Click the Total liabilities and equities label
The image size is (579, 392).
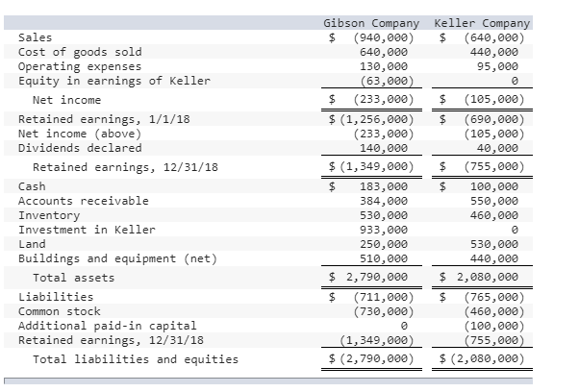(x=136, y=359)
